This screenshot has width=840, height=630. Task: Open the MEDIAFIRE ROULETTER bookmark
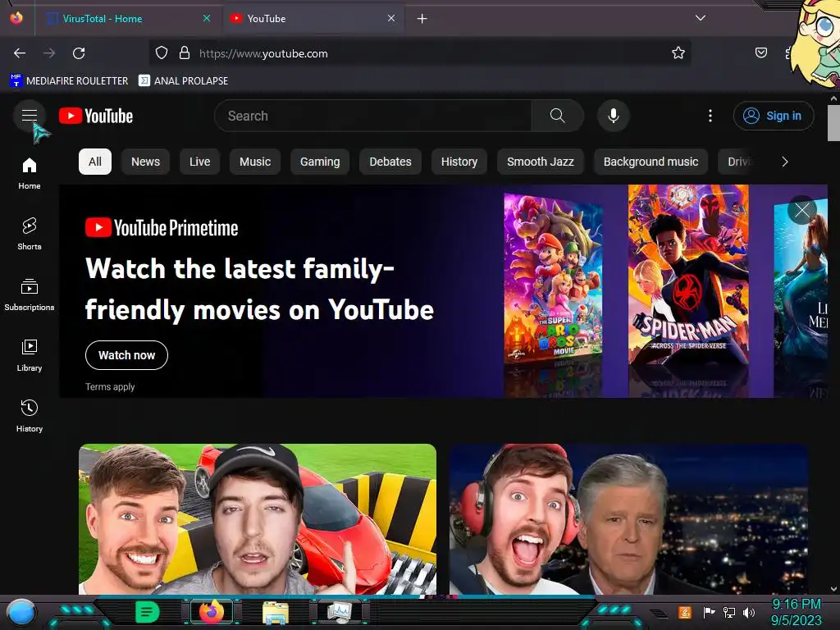coord(69,81)
